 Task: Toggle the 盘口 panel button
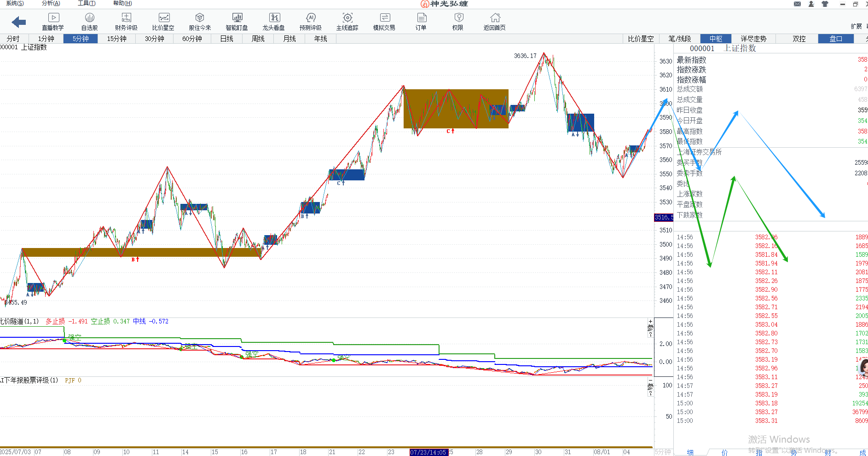click(x=836, y=39)
